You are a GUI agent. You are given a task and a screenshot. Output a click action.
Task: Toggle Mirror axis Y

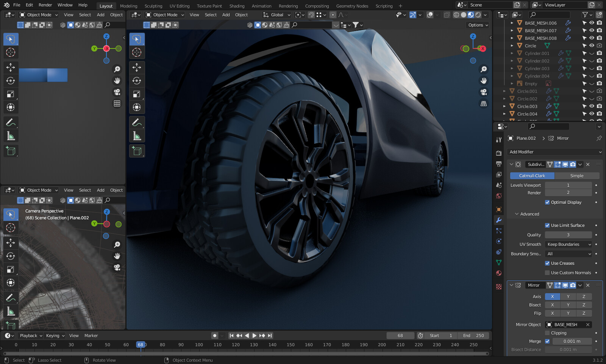[568, 297]
